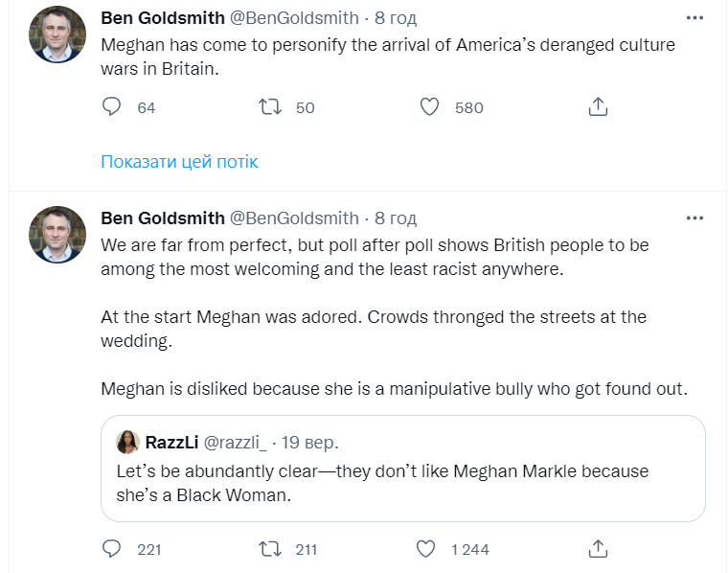Click RazzLi's small profile picture
The width and height of the screenshot is (728, 573).
pyautogui.click(x=127, y=442)
